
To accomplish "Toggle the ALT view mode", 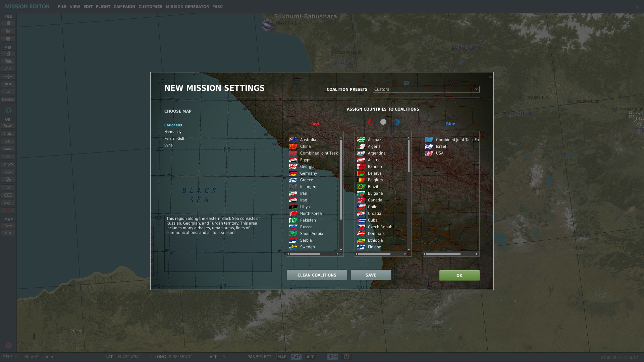I will click(x=310, y=357).
